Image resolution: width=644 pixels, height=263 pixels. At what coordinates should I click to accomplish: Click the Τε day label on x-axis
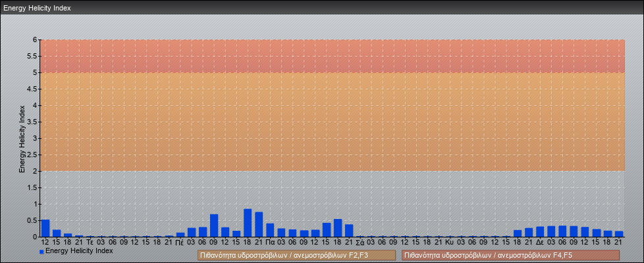(x=90, y=242)
